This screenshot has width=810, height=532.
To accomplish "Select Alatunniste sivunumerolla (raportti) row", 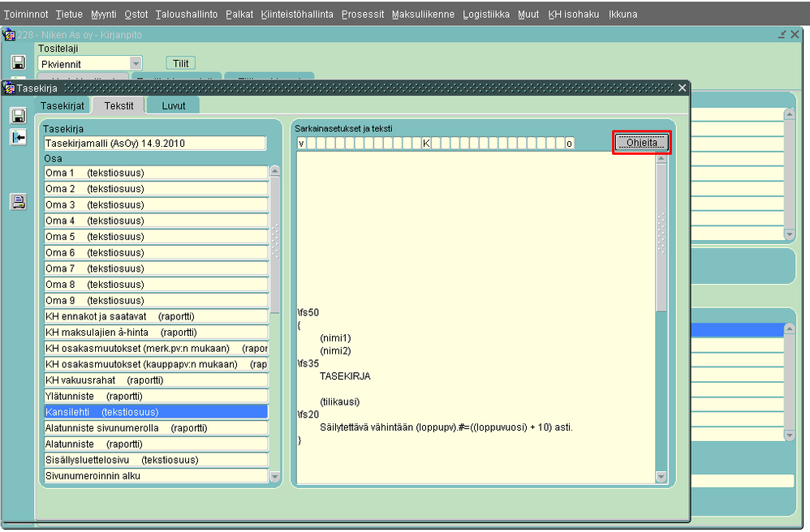I will [156, 428].
